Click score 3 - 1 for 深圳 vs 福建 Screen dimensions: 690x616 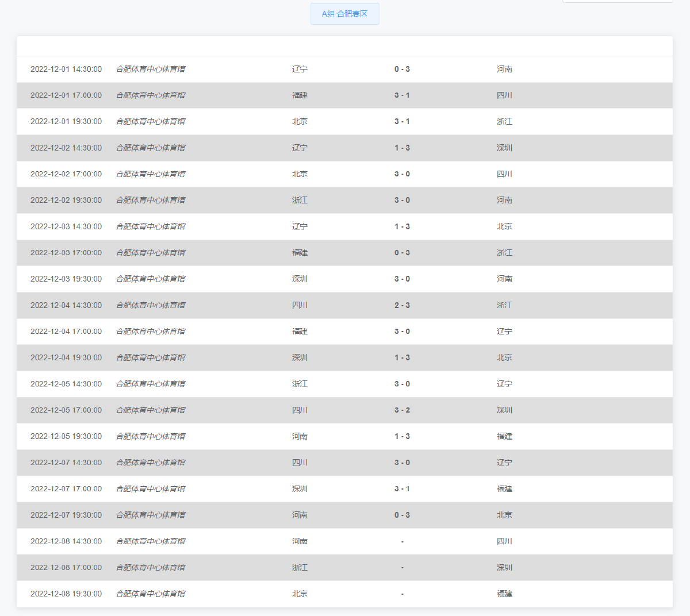402,489
